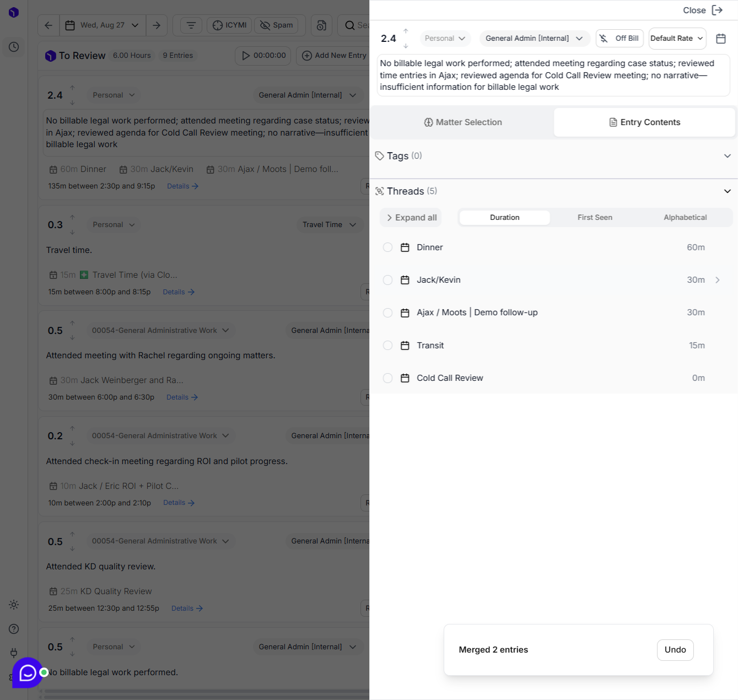This screenshot has height=700, width=738.
Task: Open the help question mark icon
Action: (x=14, y=629)
